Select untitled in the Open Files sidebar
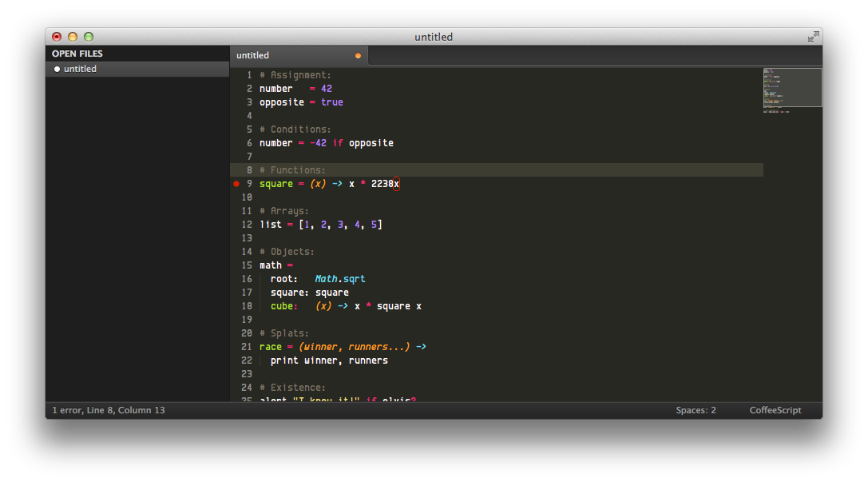The height and width of the screenshot is (482, 868). [x=79, y=69]
